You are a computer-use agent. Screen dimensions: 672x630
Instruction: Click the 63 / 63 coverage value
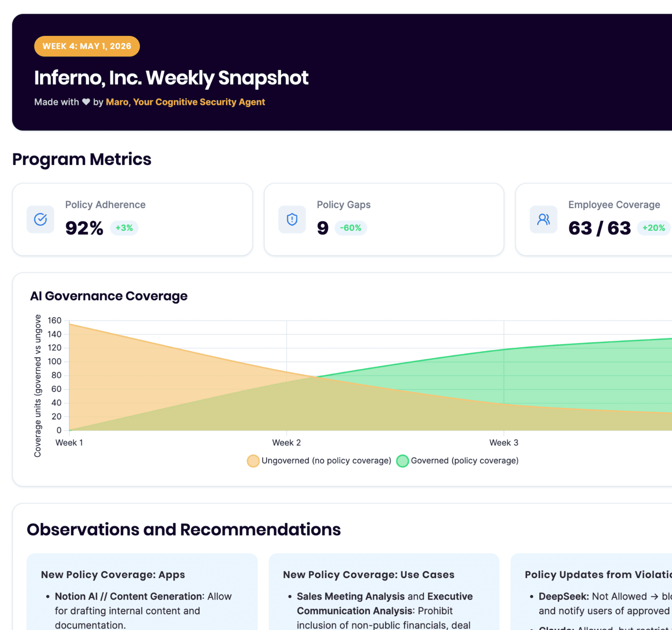tap(600, 228)
